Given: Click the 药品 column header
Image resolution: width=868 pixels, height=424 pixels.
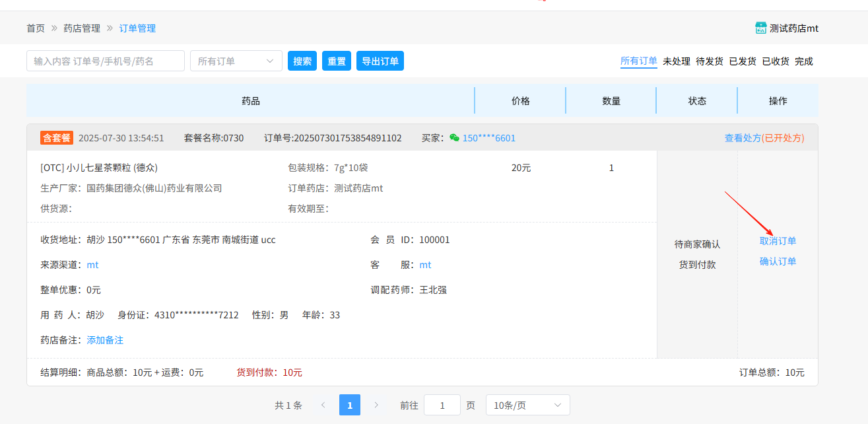Looking at the screenshot, I should (251, 101).
